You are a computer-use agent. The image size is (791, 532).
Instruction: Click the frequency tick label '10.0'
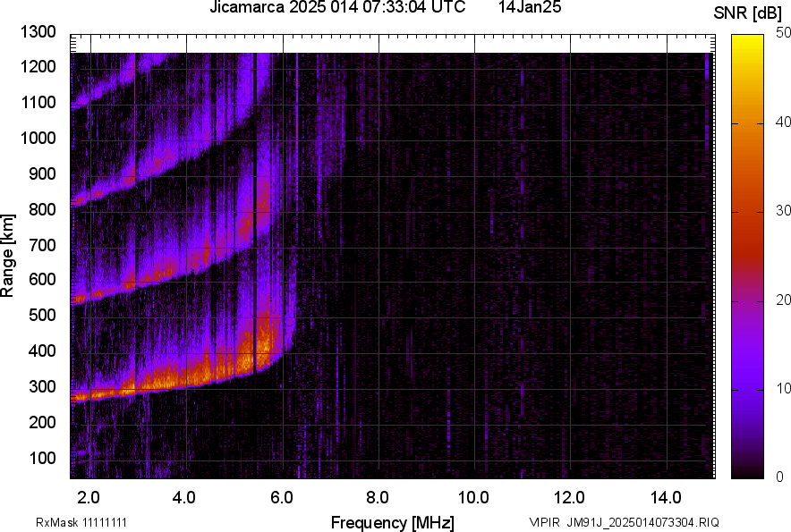(473, 498)
